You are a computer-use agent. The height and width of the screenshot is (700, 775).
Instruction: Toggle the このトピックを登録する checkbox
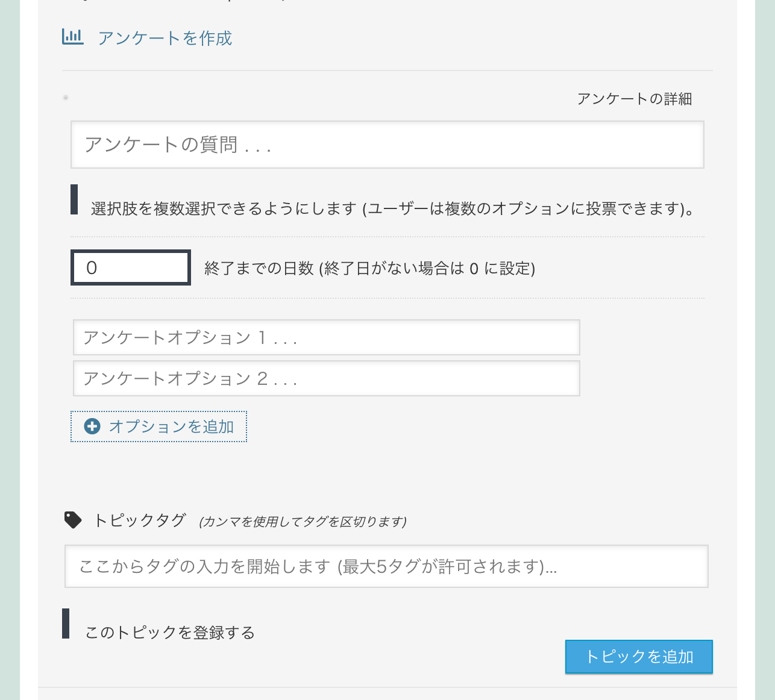[x=66, y=623]
